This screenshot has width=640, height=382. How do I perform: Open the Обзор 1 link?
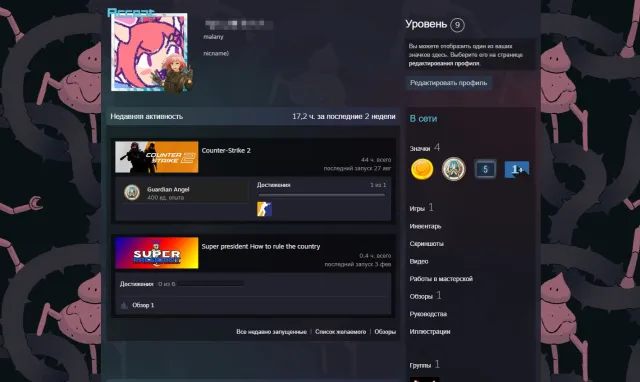coord(143,305)
